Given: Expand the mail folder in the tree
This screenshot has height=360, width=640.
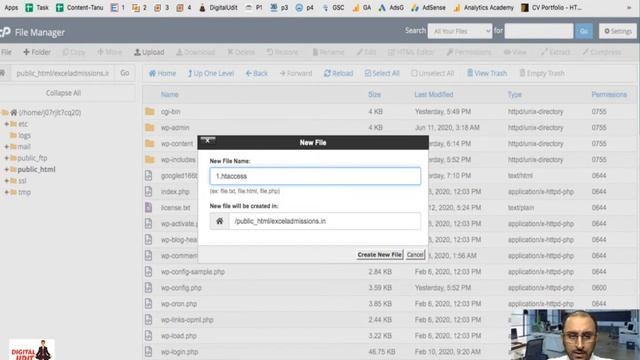Looking at the screenshot, I should (x=7, y=147).
